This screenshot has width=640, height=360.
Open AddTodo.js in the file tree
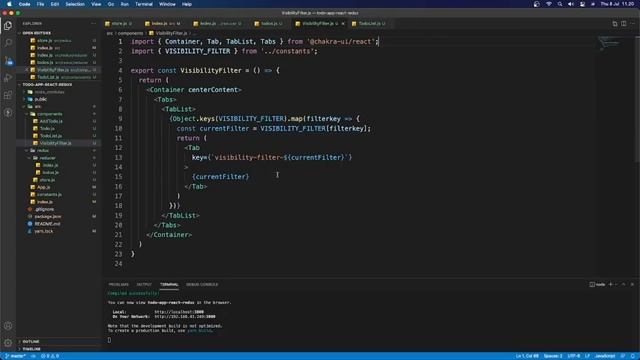click(51, 121)
